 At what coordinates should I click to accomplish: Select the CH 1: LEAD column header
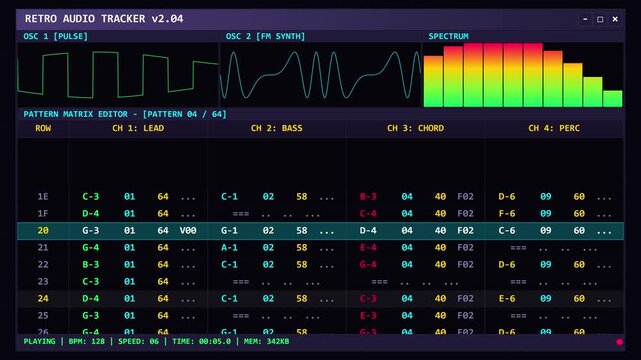tap(138, 128)
